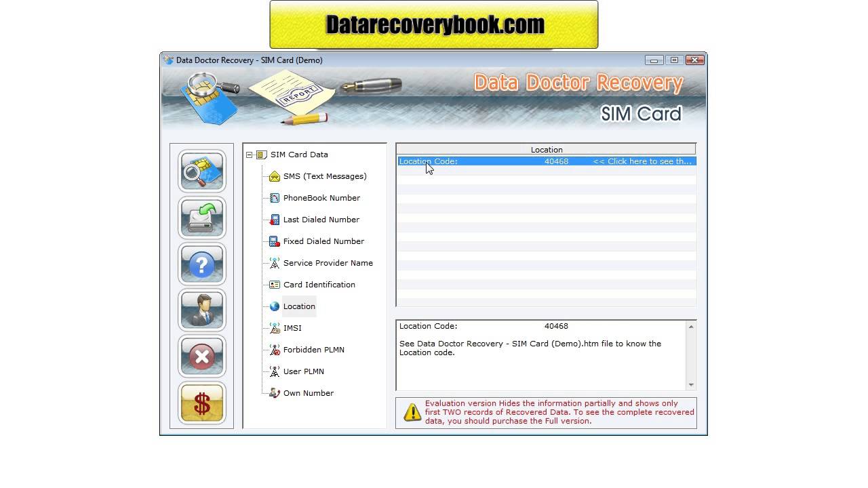The image size is (868, 488).
Task: Click the application icon in title bar
Action: tap(168, 60)
